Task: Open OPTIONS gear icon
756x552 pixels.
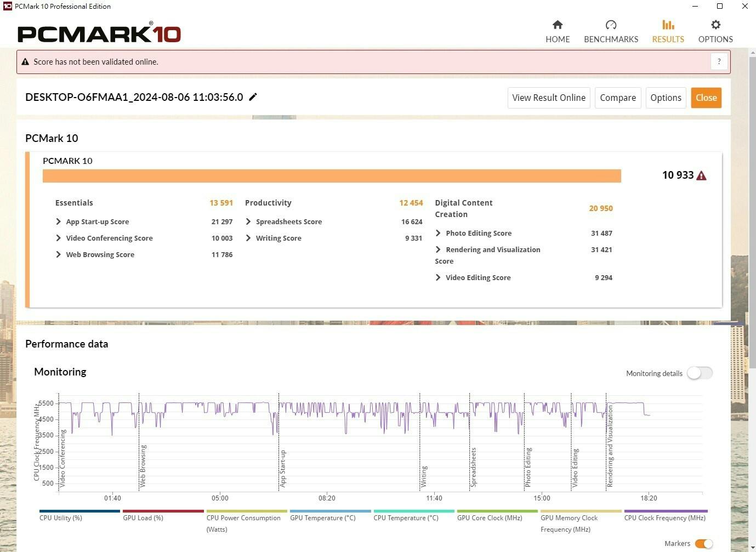Action: tap(715, 25)
